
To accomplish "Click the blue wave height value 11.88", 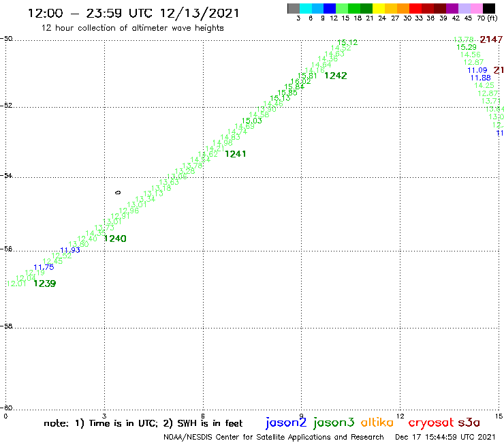I will tap(481, 78).
